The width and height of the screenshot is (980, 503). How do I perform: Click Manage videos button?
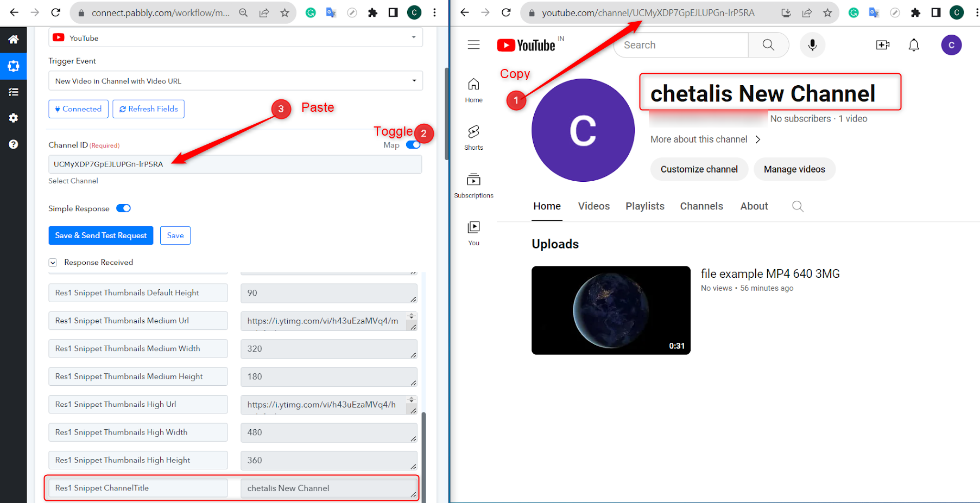pyautogui.click(x=794, y=169)
